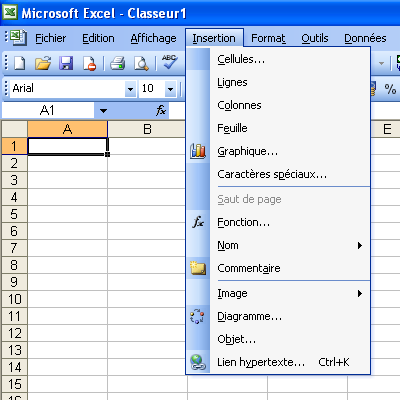This screenshot has width=400, height=400.
Task: Select row 4 header
Action: 14,197
